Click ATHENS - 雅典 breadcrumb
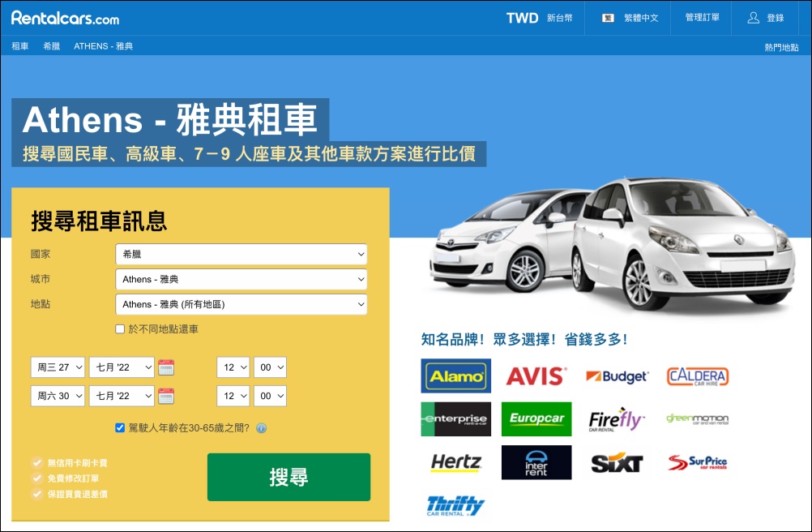Image resolution: width=812 pixels, height=532 pixels. (104, 46)
